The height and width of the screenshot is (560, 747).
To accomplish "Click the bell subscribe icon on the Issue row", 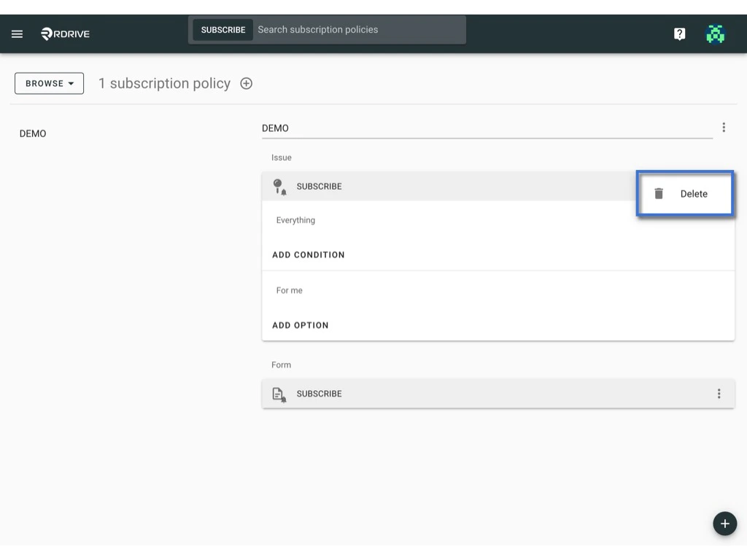I will [279, 186].
